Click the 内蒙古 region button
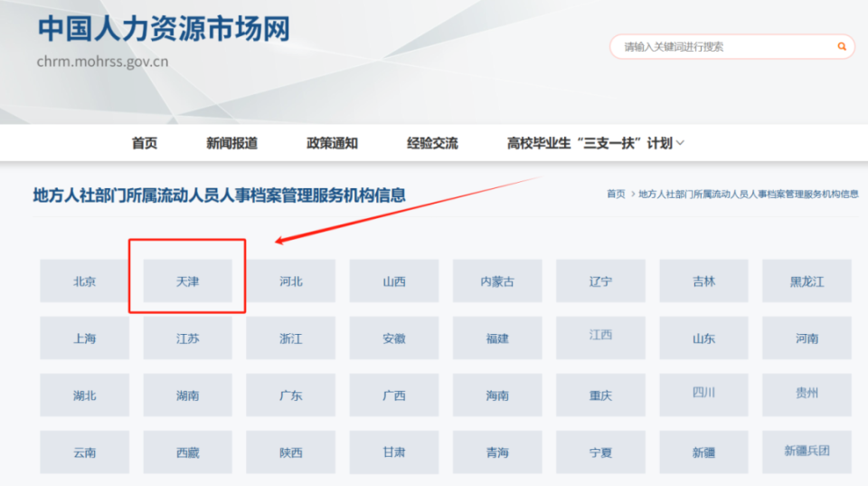Viewport: 868px width, 486px height. pos(497,281)
